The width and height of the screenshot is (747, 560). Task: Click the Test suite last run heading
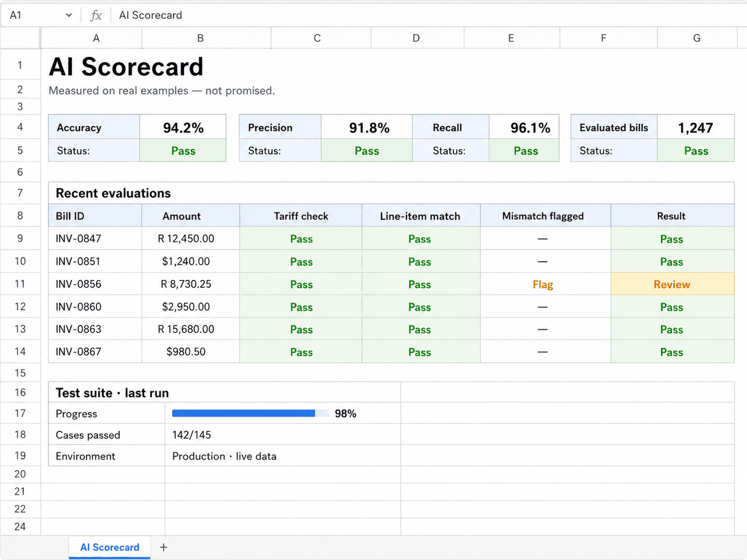112,393
